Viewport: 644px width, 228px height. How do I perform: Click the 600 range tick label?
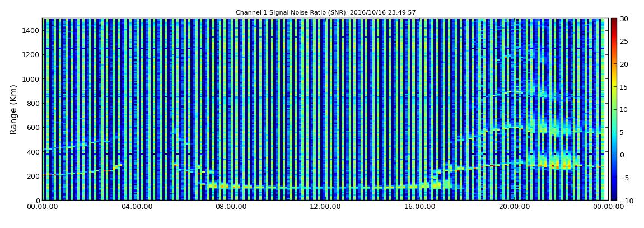click(x=33, y=127)
